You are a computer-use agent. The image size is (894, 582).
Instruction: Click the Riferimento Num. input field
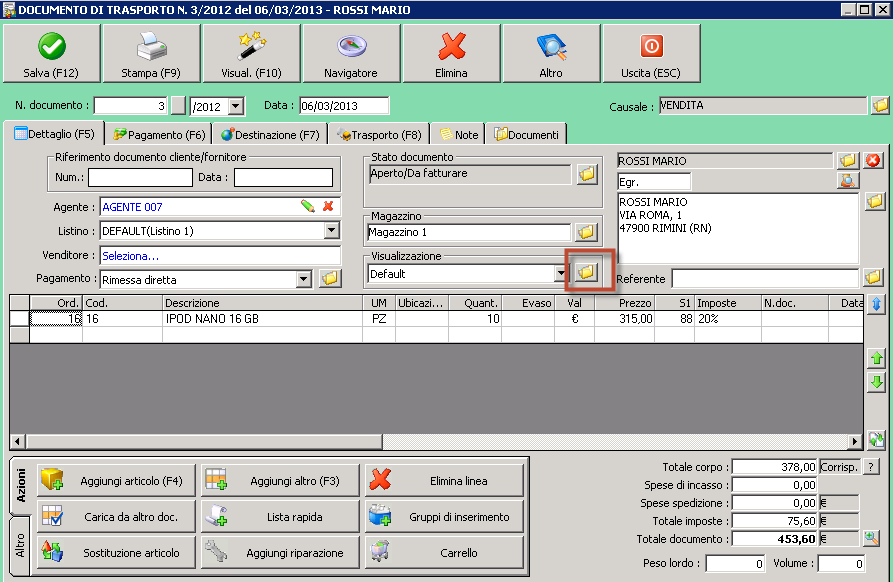click(x=140, y=177)
